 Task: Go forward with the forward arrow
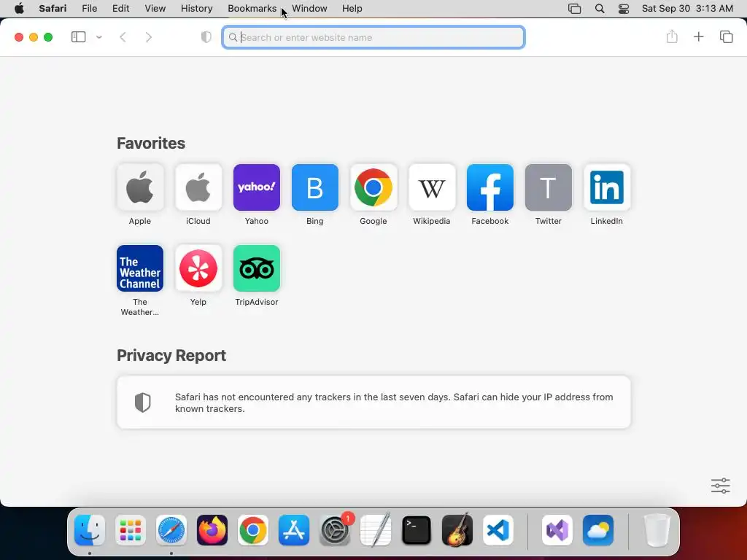coord(149,37)
